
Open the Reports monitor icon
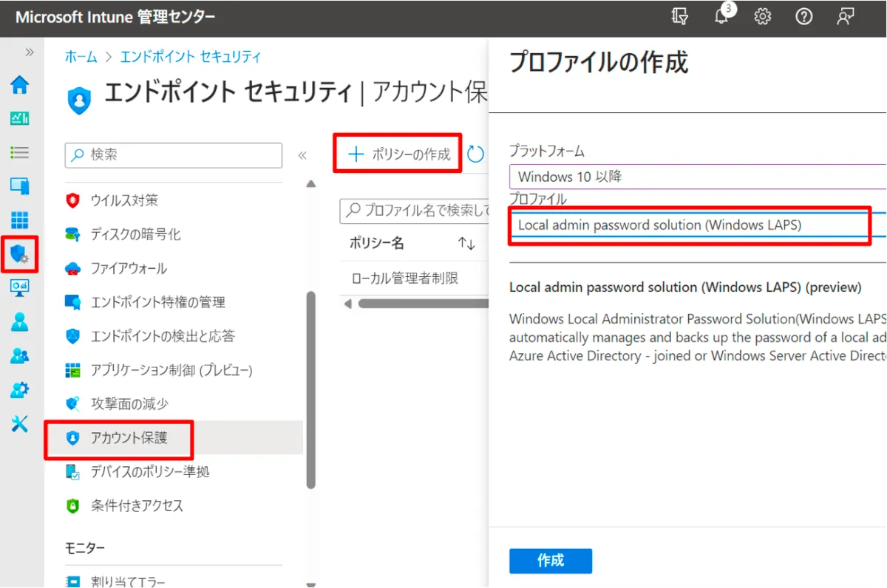[x=20, y=287]
